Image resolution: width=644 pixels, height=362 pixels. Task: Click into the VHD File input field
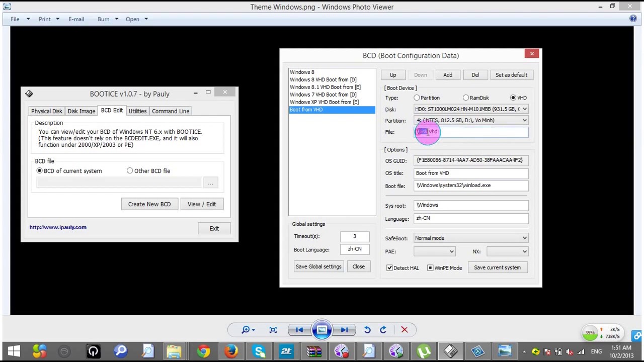471,132
